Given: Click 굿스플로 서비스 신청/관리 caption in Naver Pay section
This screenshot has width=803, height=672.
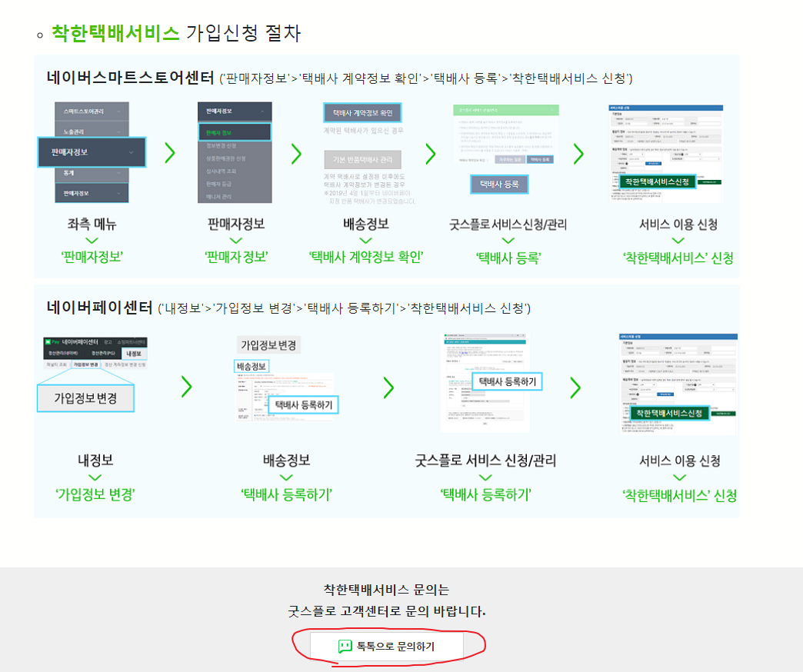Looking at the screenshot, I should [485, 460].
